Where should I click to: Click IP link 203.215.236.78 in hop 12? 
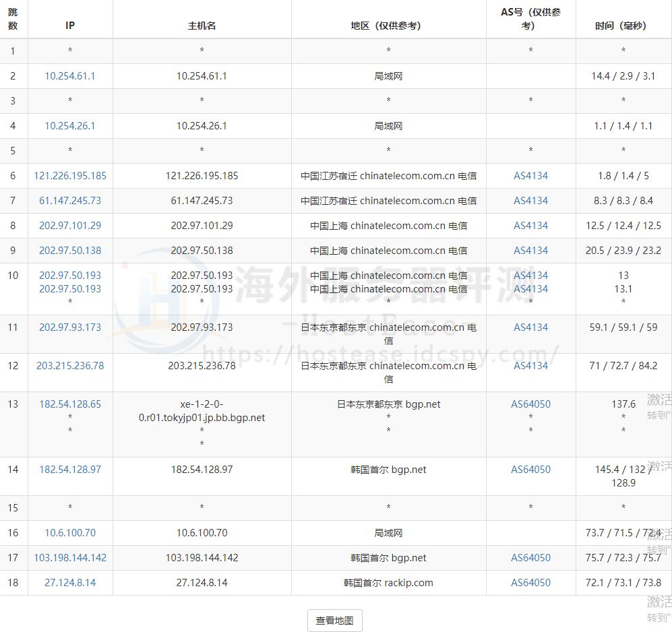(x=70, y=366)
